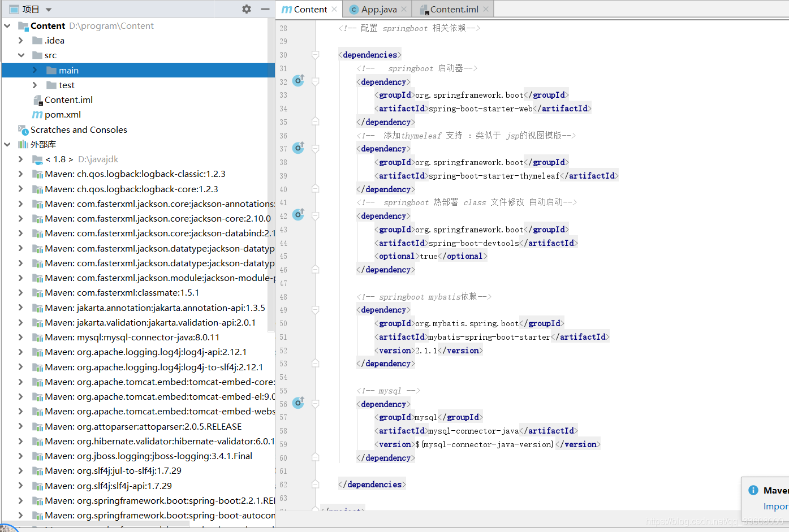Screen dimensions: 789x532
Task: Click fold end marker at line 35
Action: pos(316,122)
